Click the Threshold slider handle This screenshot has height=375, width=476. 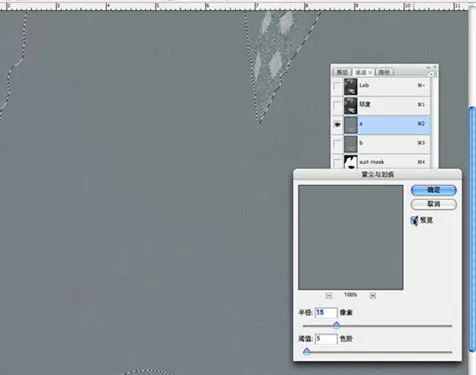(x=307, y=351)
